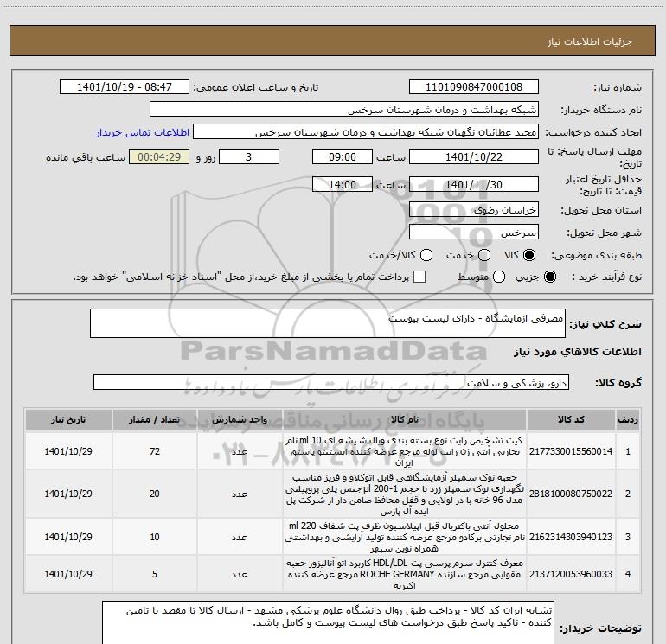Viewport: 666px width, 644px height.
Task: Choose the متوسط purchase process option
Action: tap(499, 277)
